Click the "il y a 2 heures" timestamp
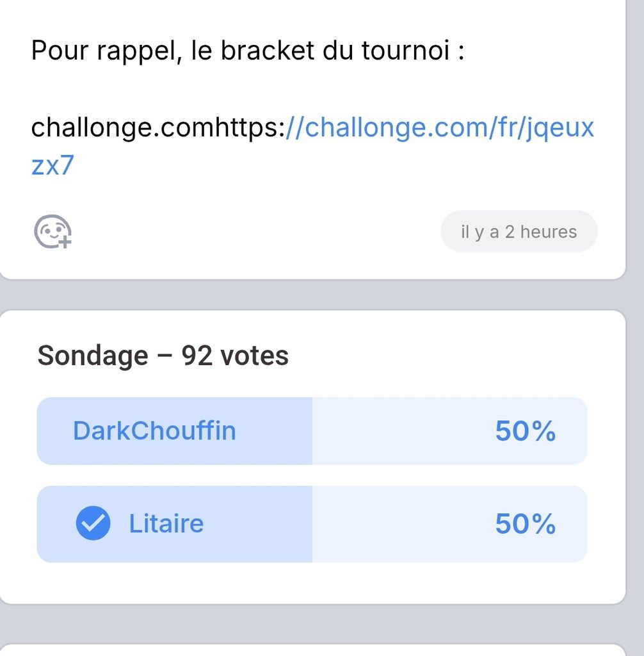The height and width of the screenshot is (656, 644). 519,231
